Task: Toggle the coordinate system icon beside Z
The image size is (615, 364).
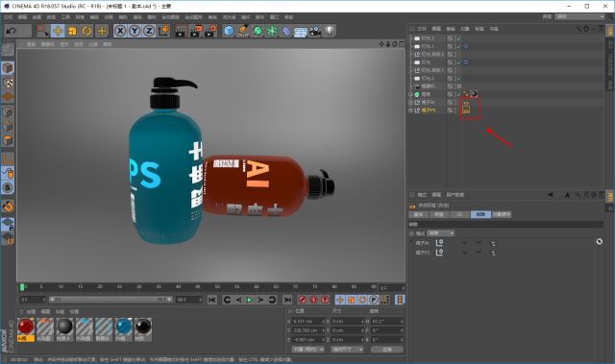Action: pos(163,31)
